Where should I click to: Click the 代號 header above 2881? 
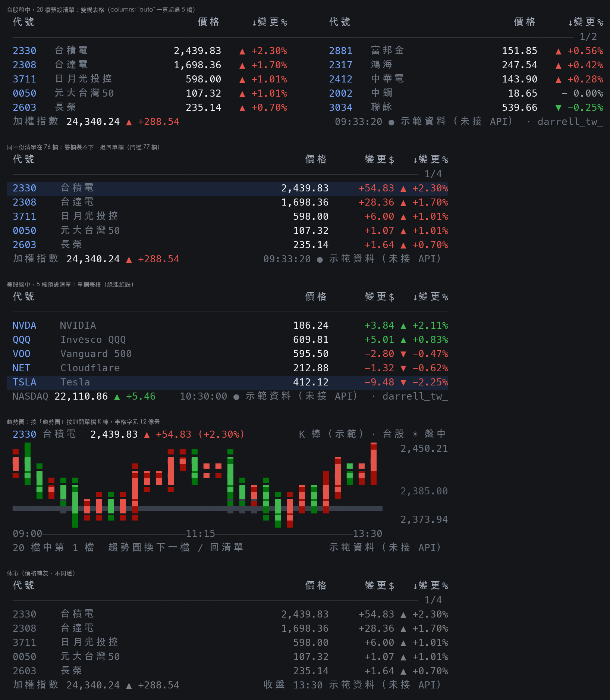340,22
